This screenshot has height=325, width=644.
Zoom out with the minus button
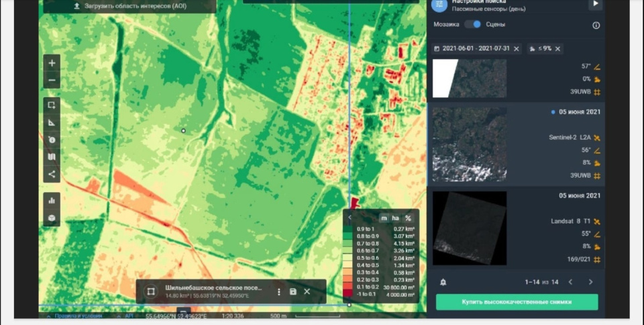point(52,80)
